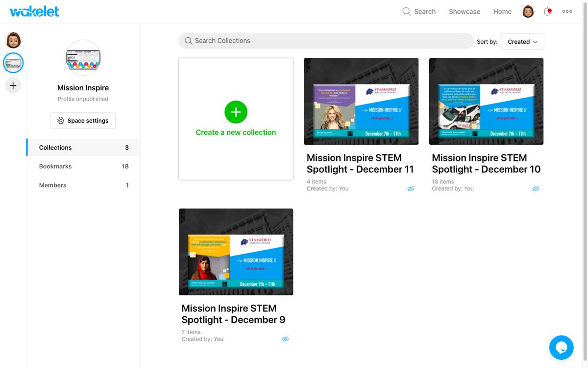
Task: Toggle visibility eye for December 10 collection
Action: click(536, 188)
